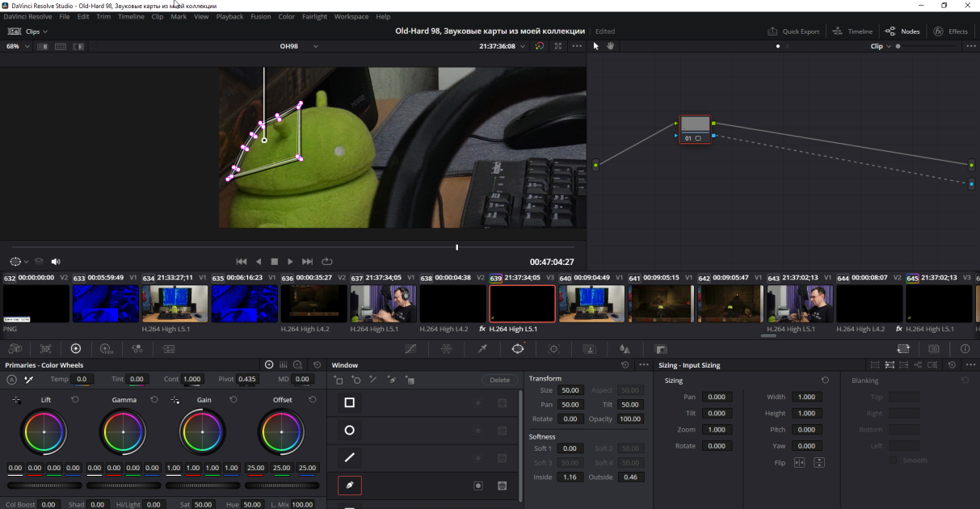The image size is (980, 509).
Task: Mute the viewer audio speaker icon
Action: [x=56, y=262]
